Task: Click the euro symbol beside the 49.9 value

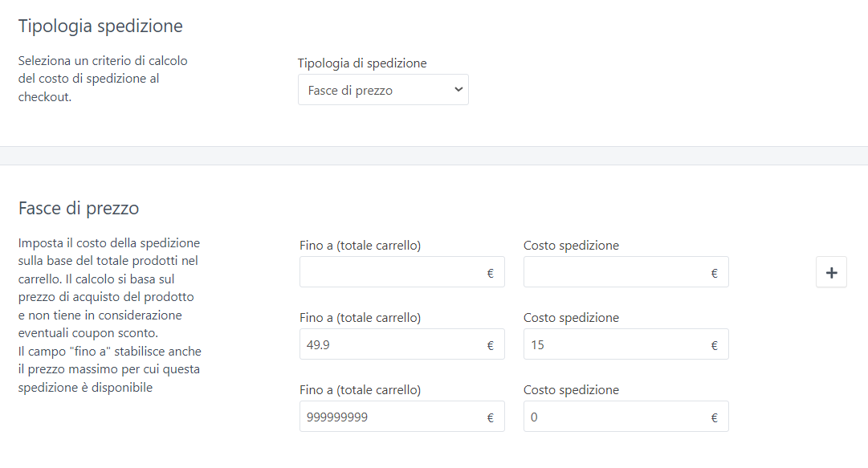Action: coord(490,345)
